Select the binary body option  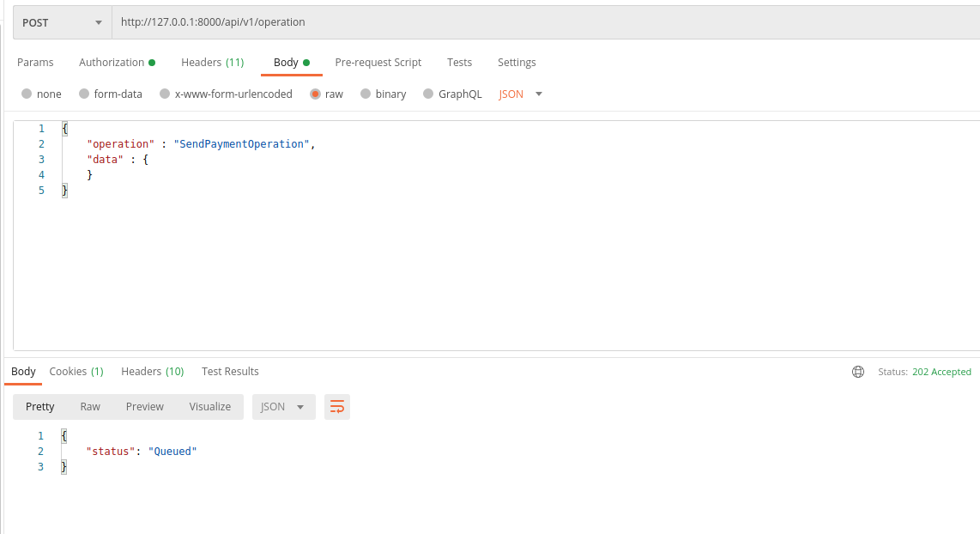(x=383, y=94)
